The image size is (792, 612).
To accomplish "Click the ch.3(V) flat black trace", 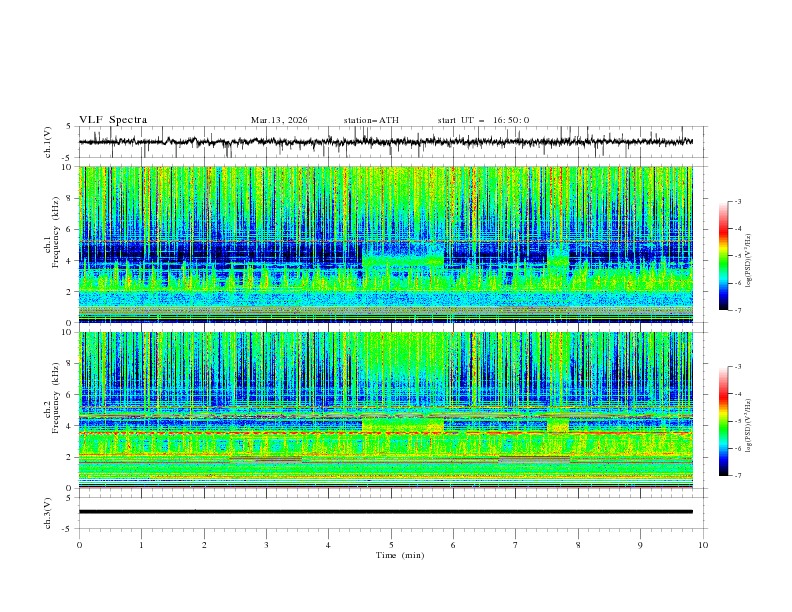I will tap(390, 512).
